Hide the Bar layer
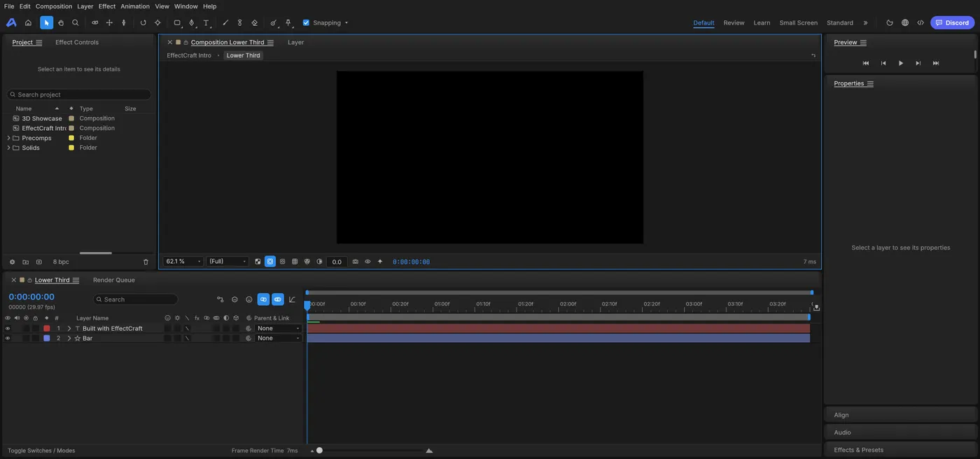Viewport: 980px width, 459px height. [8, 338]
